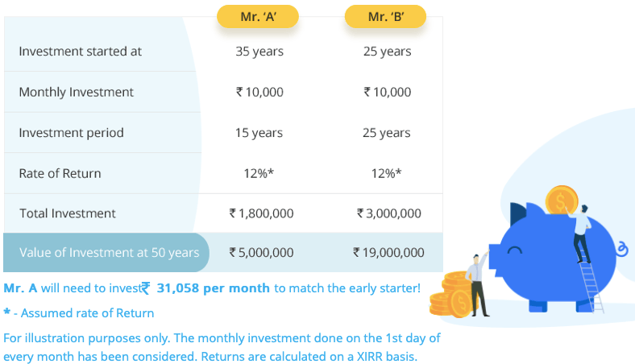Click Mr. A's 15 years investment period
This screenshot has height=364, width=635.
(259, 133)
